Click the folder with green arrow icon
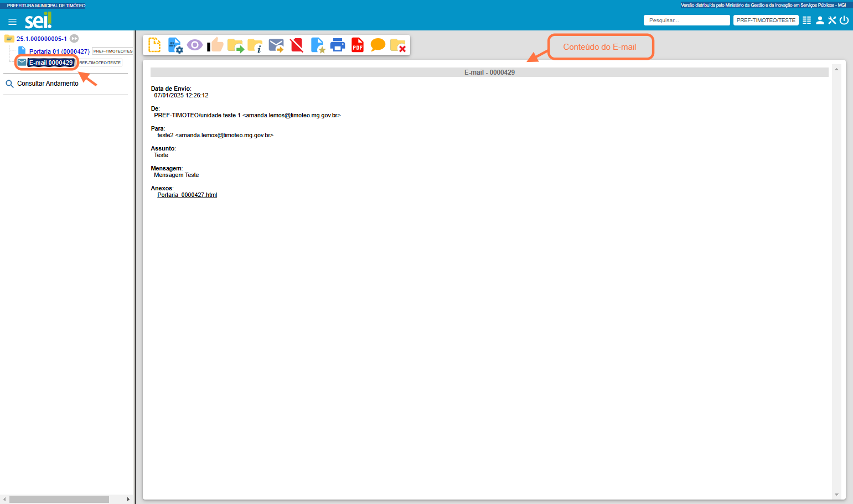 (235, 45)
